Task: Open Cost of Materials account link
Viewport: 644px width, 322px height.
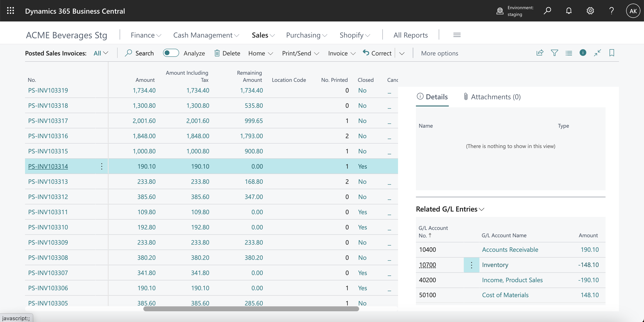Action: [505, 295]
